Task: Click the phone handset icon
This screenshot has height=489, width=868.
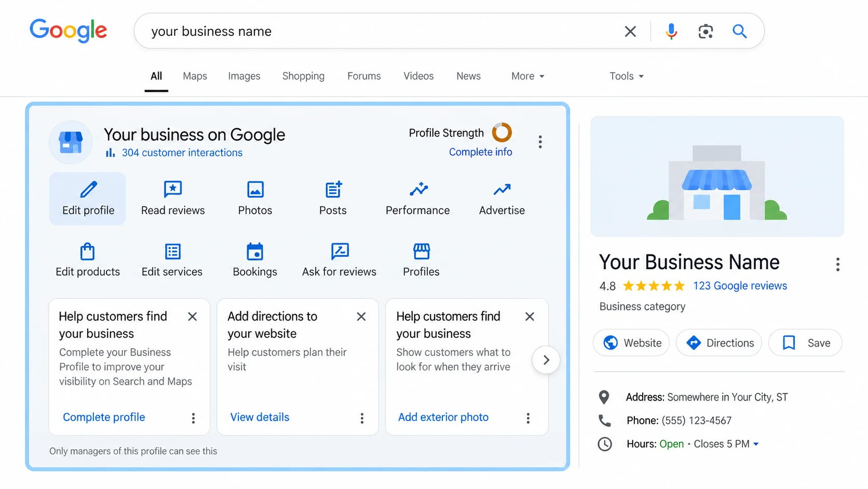Action: point(604,420)
